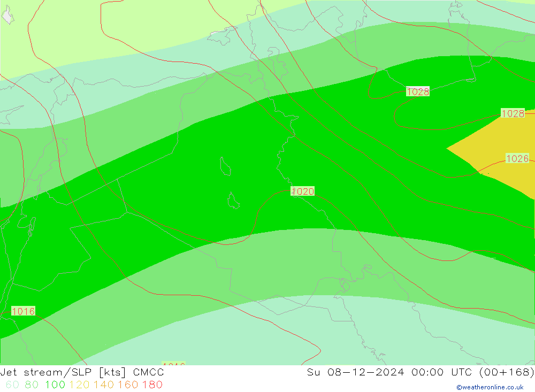Click the legend value 160
535x392 pixels.
pos(128,385)
